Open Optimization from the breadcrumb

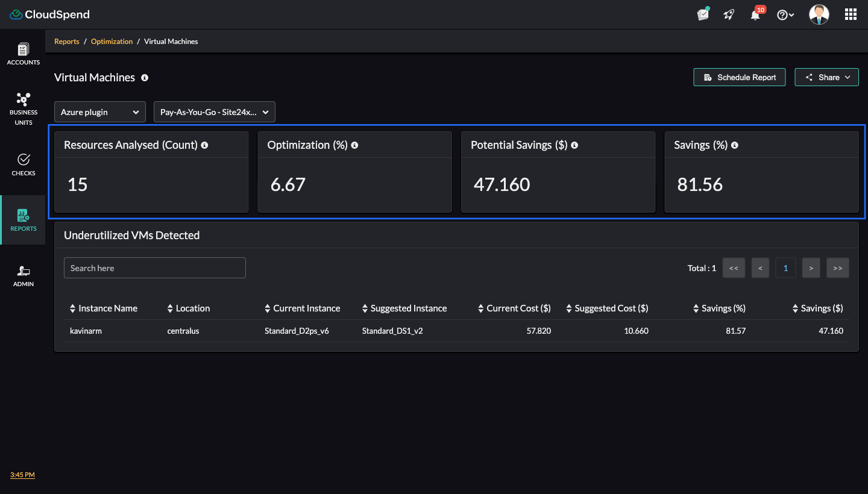112,41
